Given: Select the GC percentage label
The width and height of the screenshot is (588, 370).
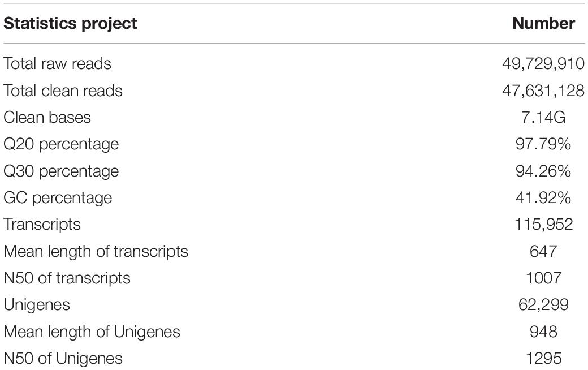Looking at the screenshot, I should click(x=58, y=198).
